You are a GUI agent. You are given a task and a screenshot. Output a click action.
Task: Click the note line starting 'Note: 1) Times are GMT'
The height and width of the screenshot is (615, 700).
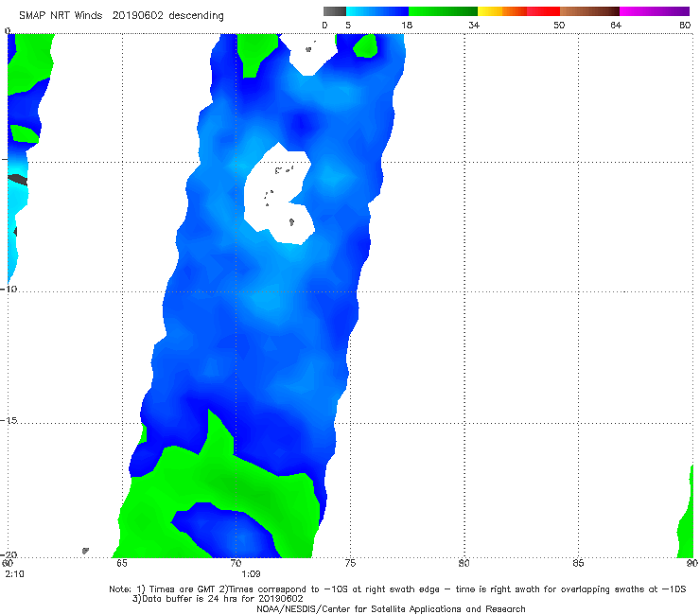coord(397,589)
